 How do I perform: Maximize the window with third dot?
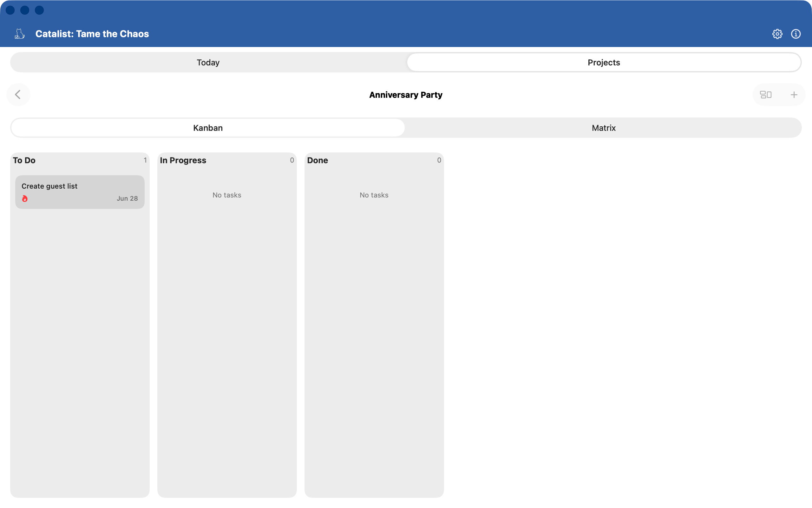tap(39, 10)
